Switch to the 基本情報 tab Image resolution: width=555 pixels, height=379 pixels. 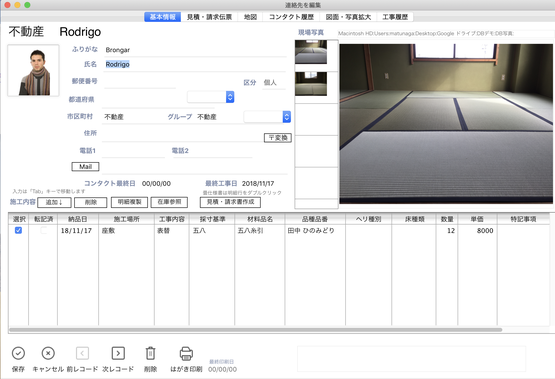tap(162, 17)
